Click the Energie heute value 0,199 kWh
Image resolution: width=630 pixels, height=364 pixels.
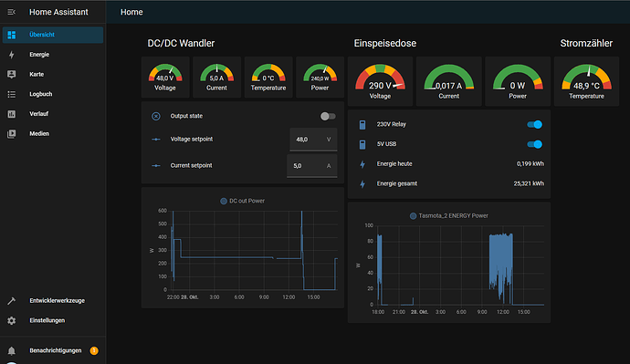[x=530, y=164]
